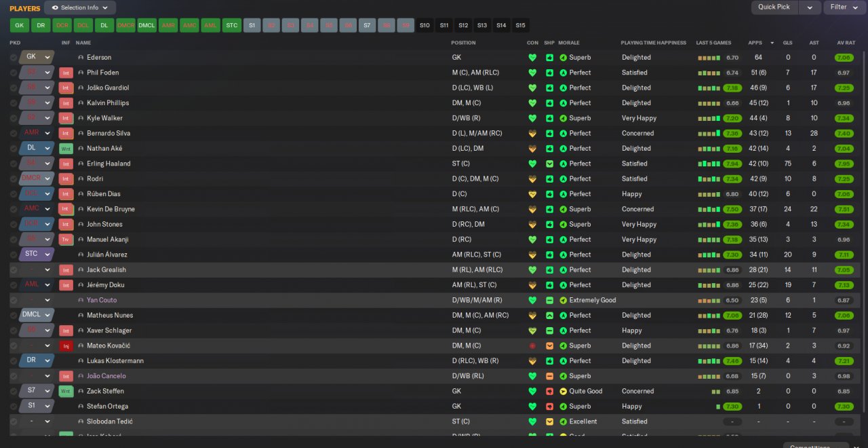Toggle the picked checkmark for Nathan Aké
Viewport: 868px width, 448px height.
coord(14,149)
